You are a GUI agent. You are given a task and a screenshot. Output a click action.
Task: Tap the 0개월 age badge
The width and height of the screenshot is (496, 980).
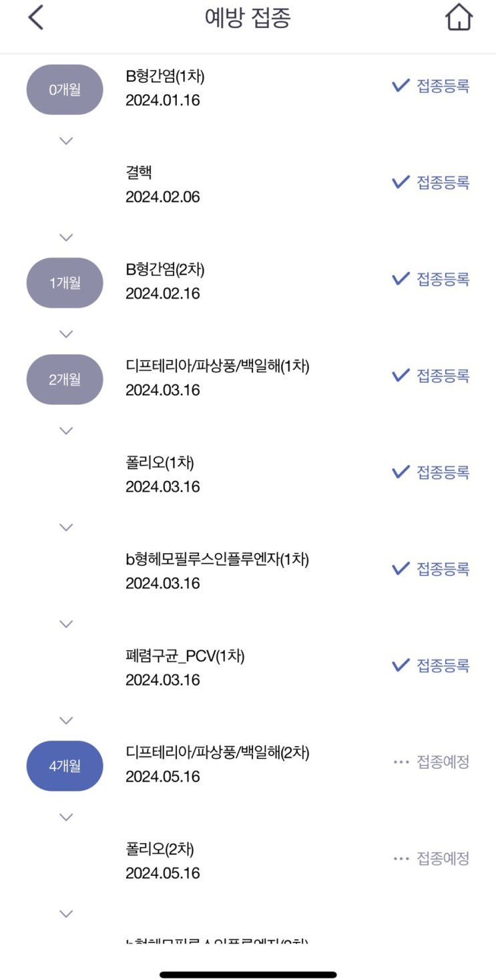coord(65,90)
